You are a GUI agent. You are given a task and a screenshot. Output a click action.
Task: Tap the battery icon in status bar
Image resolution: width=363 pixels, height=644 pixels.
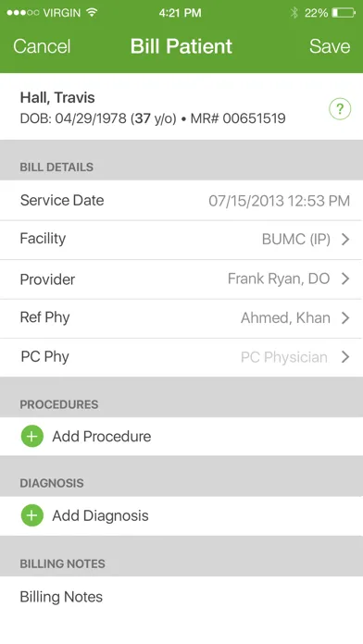point(344,13)
